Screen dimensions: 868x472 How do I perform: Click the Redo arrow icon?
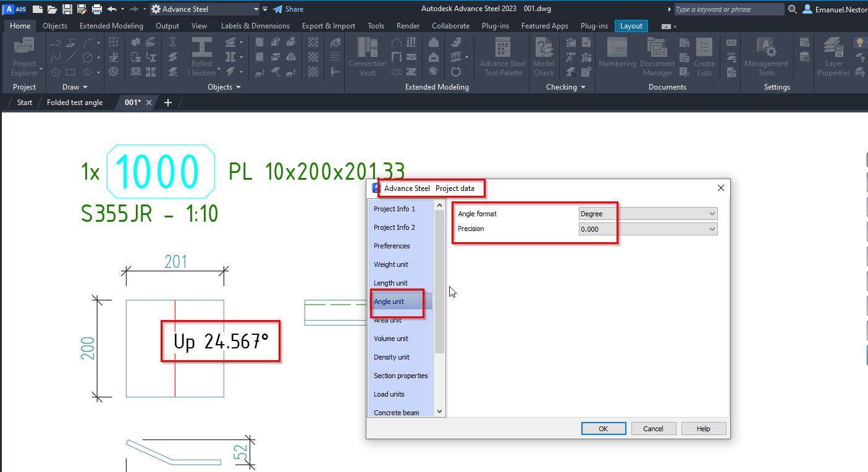[x=133, y=9]
